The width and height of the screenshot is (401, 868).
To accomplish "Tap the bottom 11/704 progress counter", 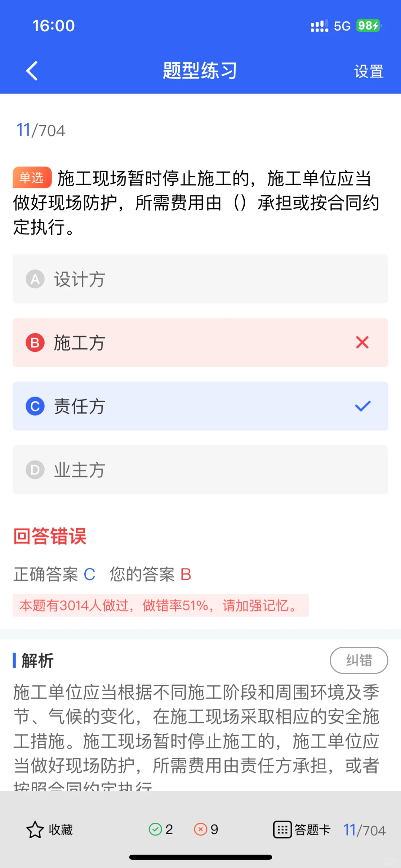I will [x=364, y=830].
